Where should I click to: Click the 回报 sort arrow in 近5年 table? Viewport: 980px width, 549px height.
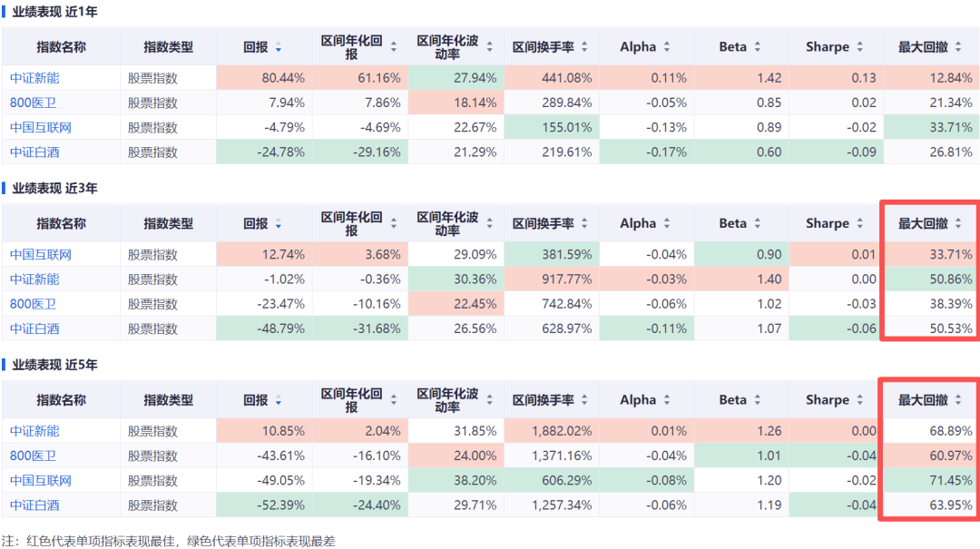(x=279, y=400)
